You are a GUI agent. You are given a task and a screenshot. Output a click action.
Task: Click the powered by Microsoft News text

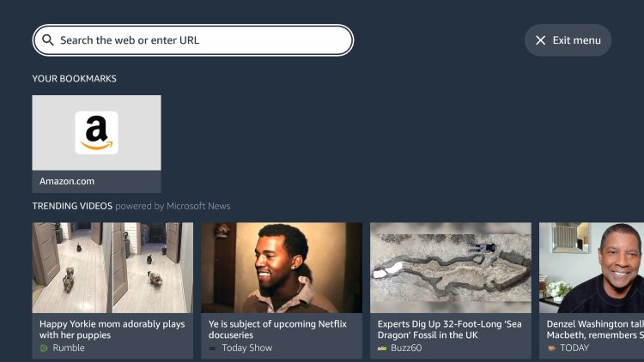pos(173,206)
